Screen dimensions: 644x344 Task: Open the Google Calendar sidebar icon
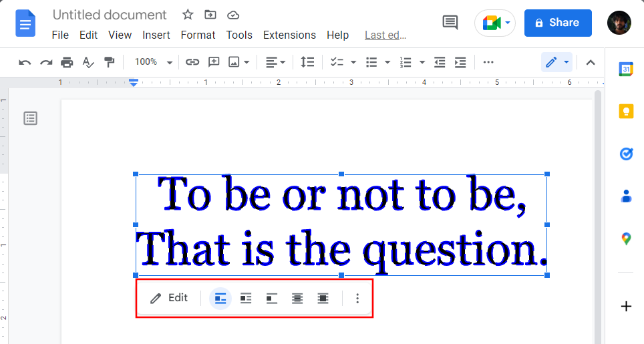pos(626,69)
